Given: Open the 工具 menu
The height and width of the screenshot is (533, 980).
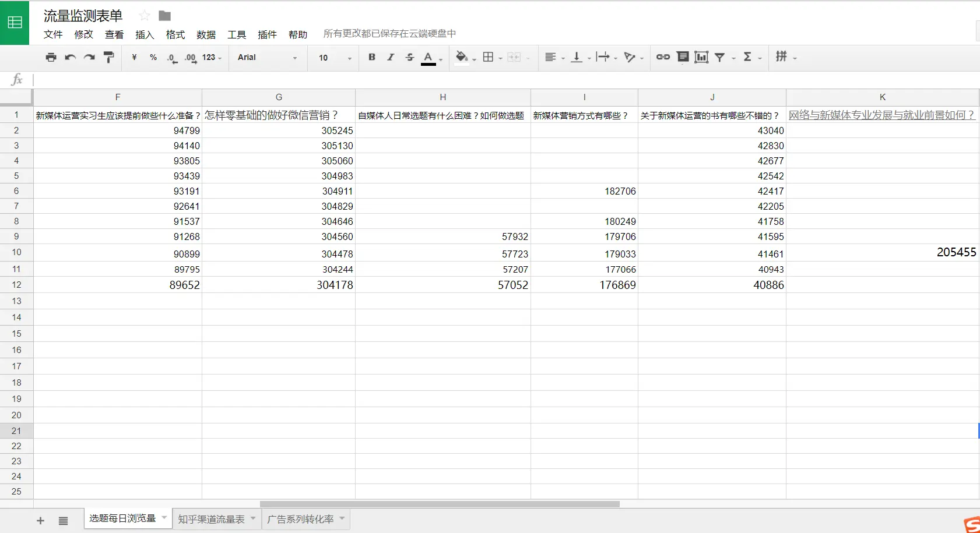Looking at the screenshot, I should pos(237,34).
